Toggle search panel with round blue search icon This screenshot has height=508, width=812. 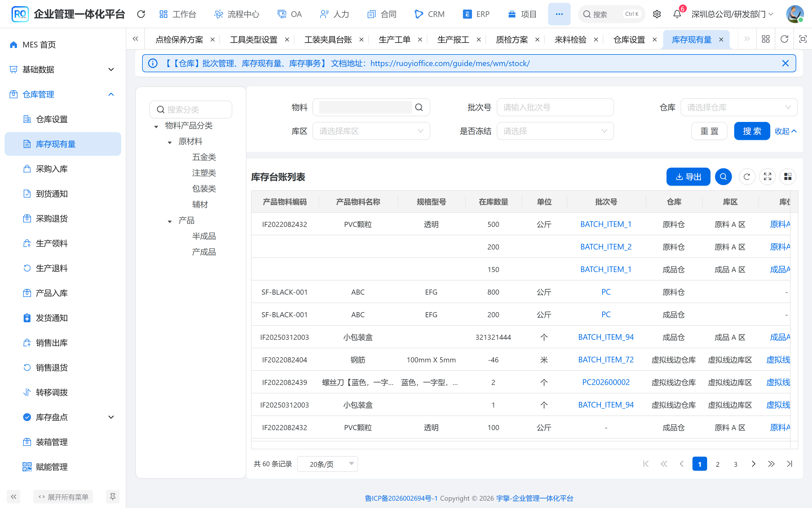click(x=723, y=176)
